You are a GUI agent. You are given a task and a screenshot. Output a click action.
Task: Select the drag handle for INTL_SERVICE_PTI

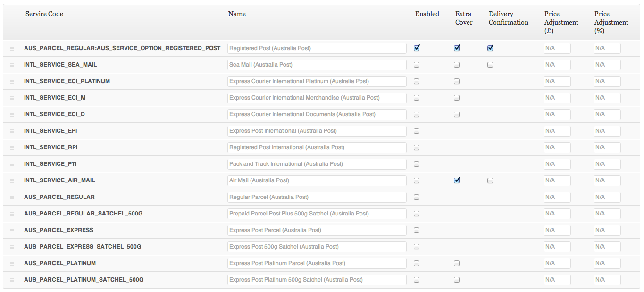[12, 164]
